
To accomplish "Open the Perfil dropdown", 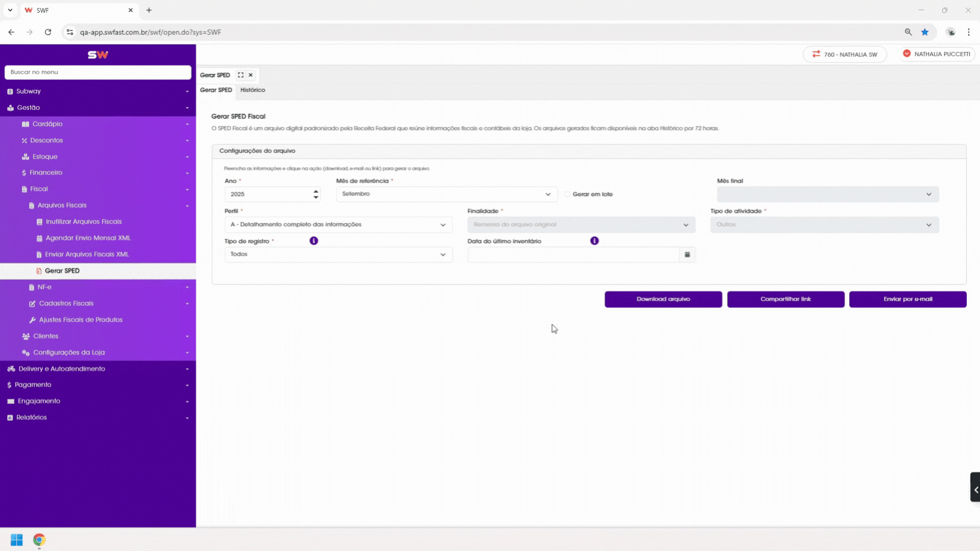I will pyautogui.click(x=339, y=225).
